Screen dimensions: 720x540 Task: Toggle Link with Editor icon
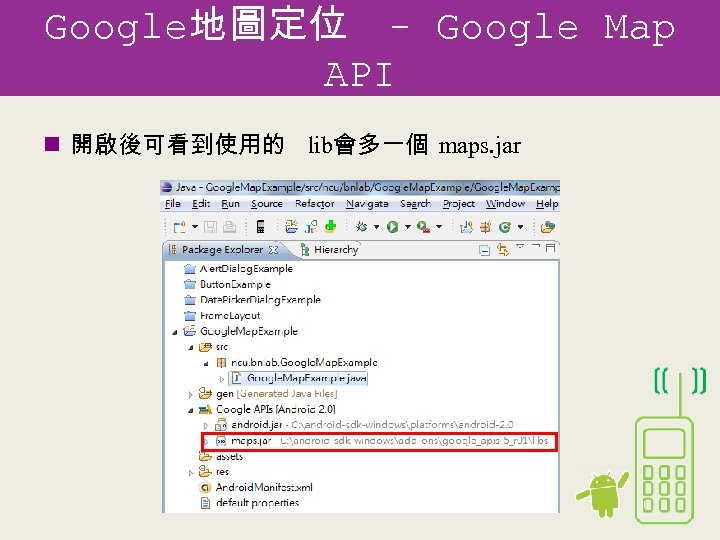(503, 250)
